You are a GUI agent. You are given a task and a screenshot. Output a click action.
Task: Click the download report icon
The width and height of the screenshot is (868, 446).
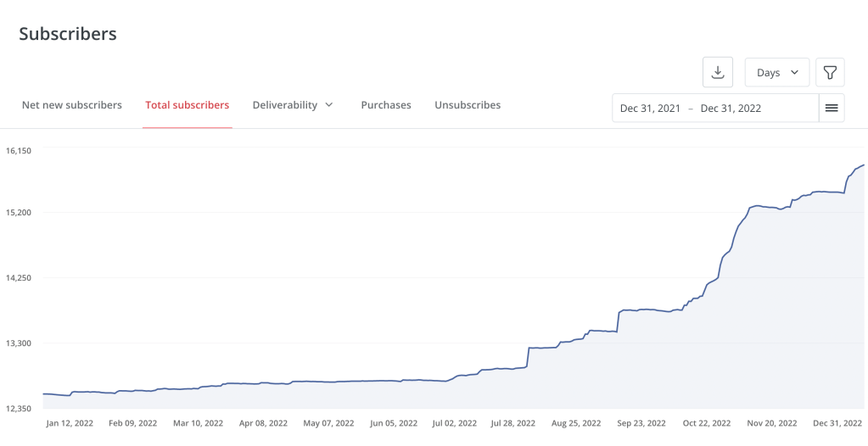(717, 72)
